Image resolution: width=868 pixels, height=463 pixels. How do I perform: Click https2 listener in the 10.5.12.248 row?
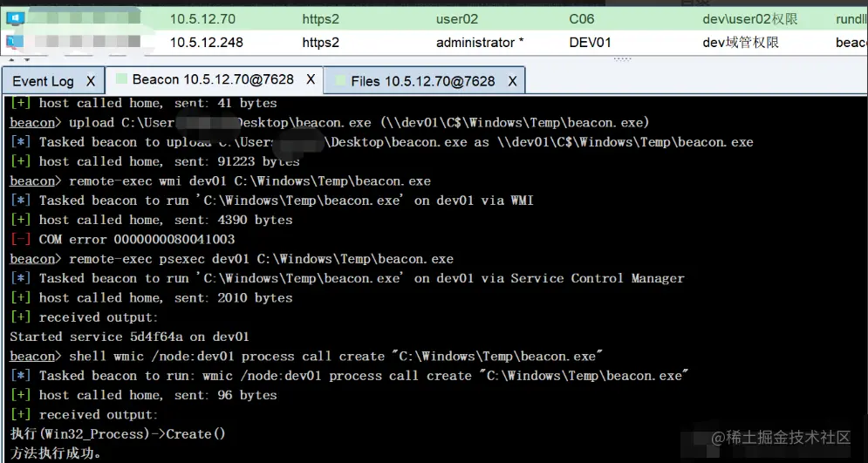[320, 43]
